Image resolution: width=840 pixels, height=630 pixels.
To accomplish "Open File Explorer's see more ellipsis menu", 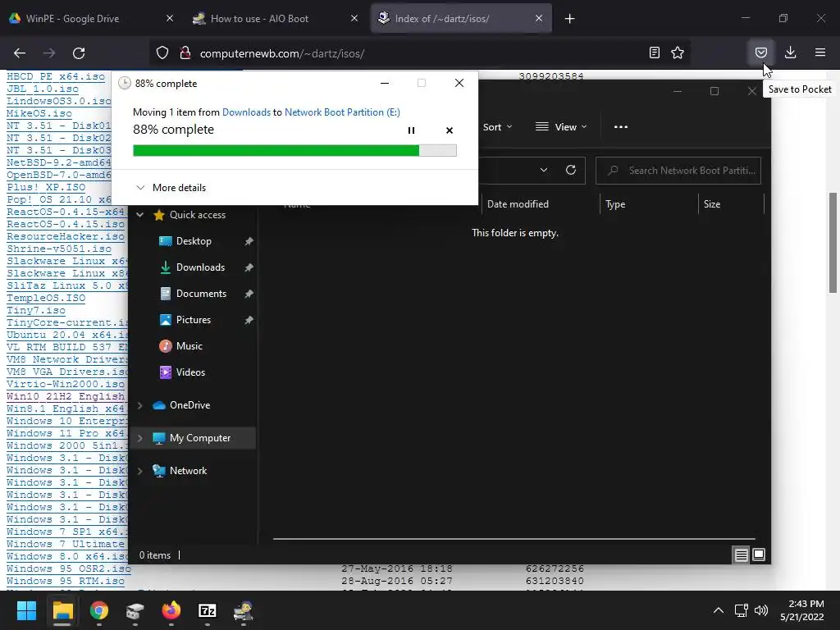I will [620, 127].
